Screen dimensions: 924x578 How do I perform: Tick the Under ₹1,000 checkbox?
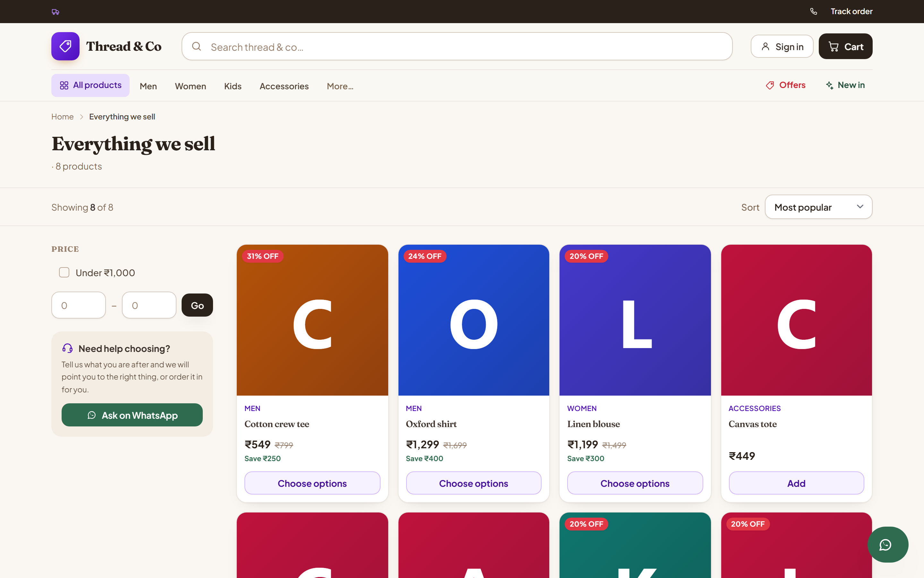pyautogui.click(x=64, y=273)
